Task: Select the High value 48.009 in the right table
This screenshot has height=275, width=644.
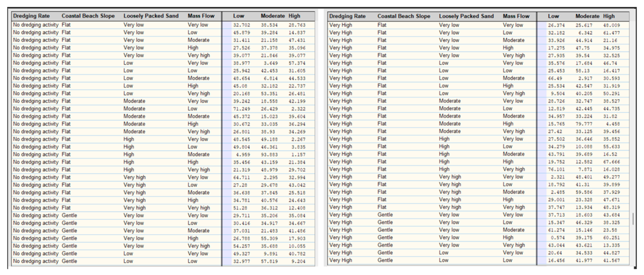Action: 611,25
